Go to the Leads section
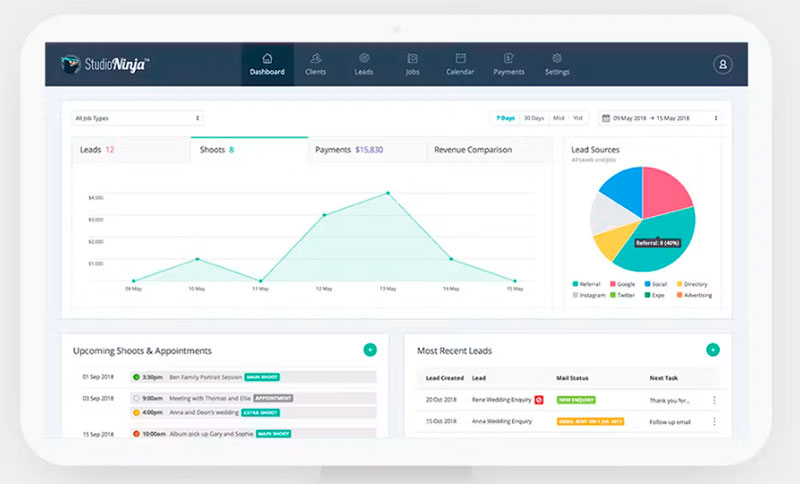The height and width of the screenshot is (484, 800). [364, 64]
